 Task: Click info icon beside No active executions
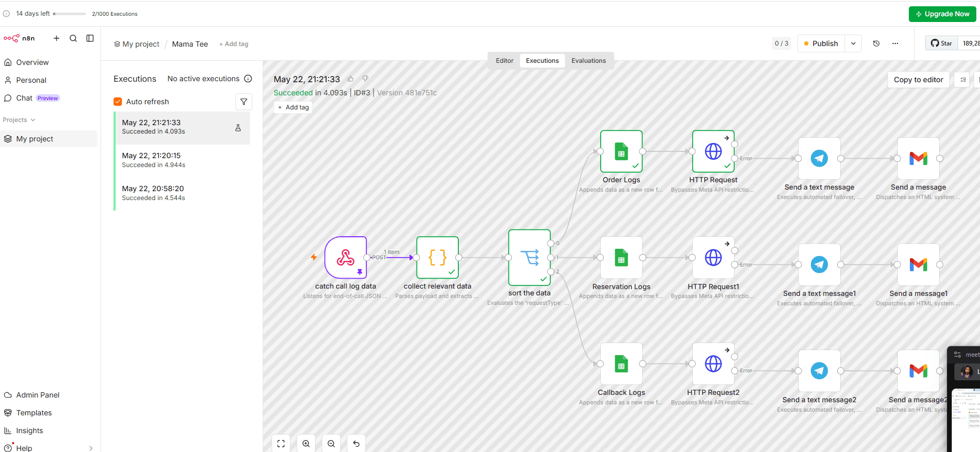(248, 79)
